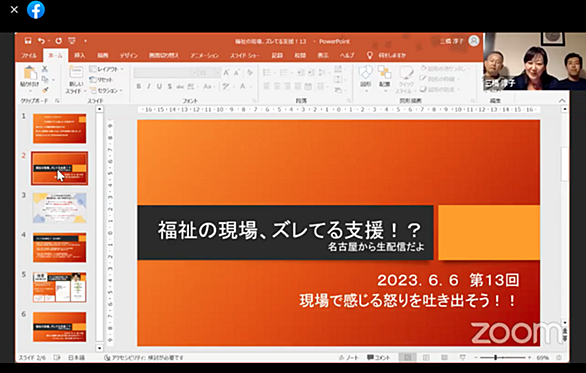The width and height of the screenshot is (586, 373).
Task: Open the font size dropdown
Action: pyautogui.click(x=218, y=73)
